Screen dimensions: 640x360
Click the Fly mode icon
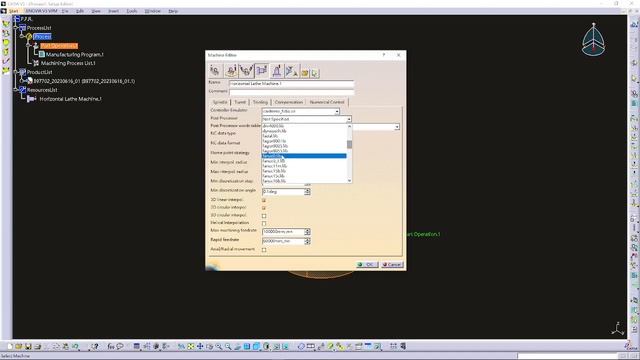181,347
